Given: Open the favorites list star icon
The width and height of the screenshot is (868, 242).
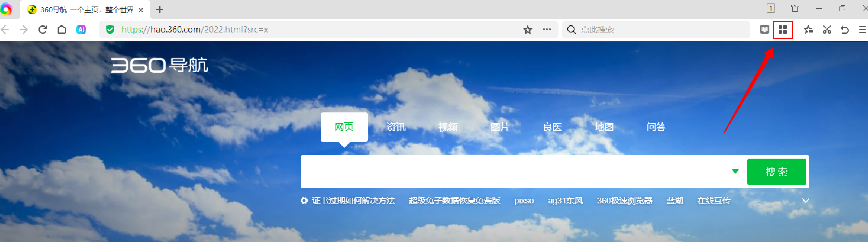Looking at the screenshot, I should click(808, 30).
